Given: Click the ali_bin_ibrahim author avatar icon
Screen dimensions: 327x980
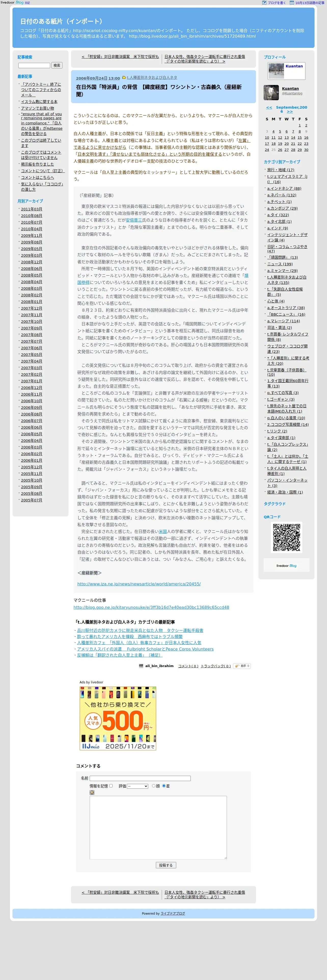Looking at the screenshot, I should click(141, 666).
